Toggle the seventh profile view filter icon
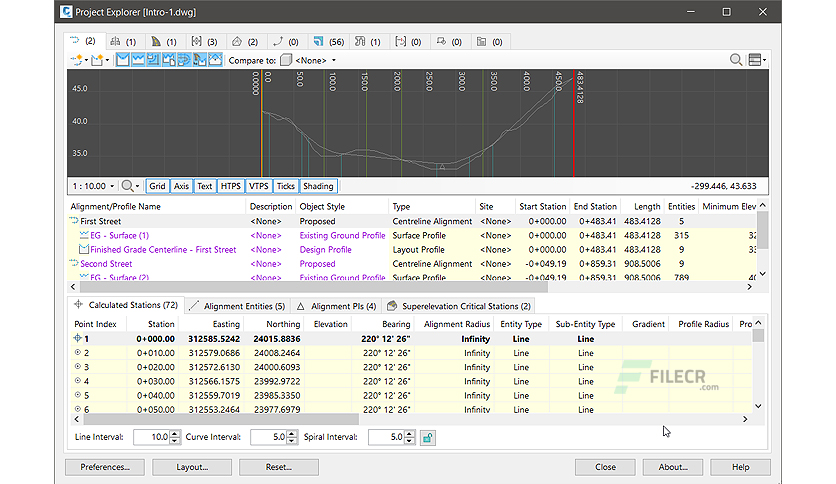The width and height of the screenshot is (836, 484). pos(215,60)
